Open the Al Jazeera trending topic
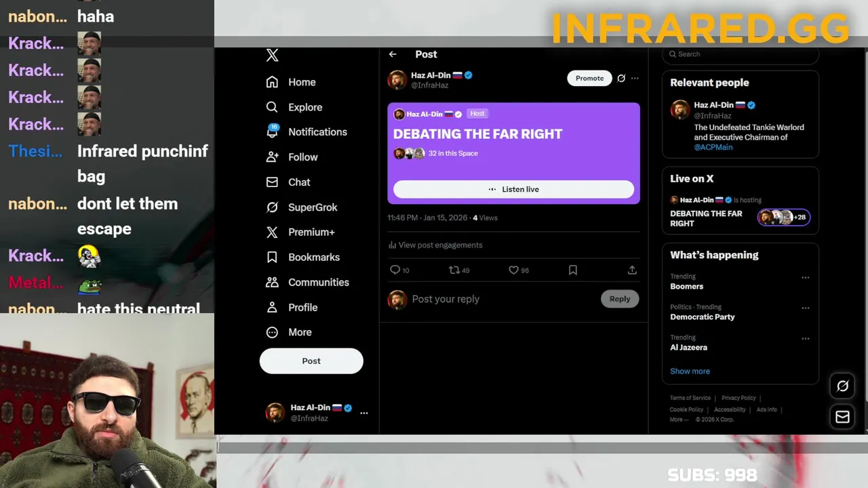 tap(688, 348)
